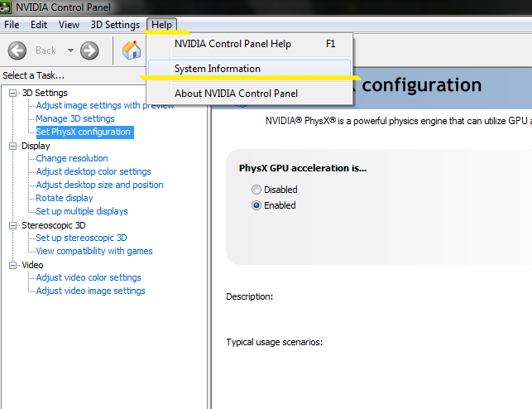Open the Back history dropdown arrow

click(x=70, y=51)
